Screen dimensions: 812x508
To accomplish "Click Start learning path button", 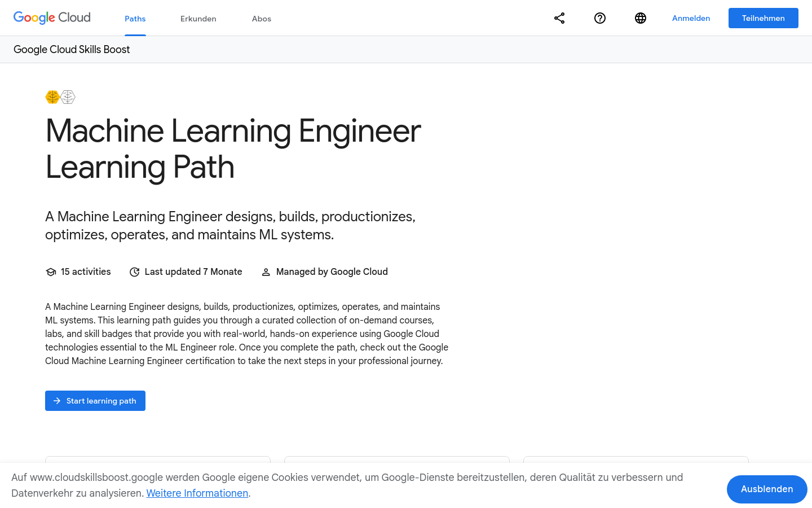I will (95, 401).
